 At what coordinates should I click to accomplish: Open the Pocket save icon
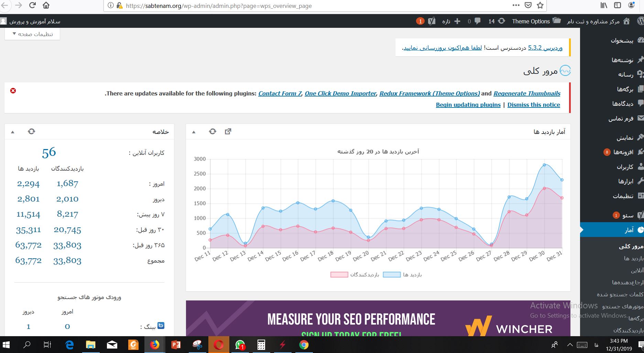click(528, 5)
